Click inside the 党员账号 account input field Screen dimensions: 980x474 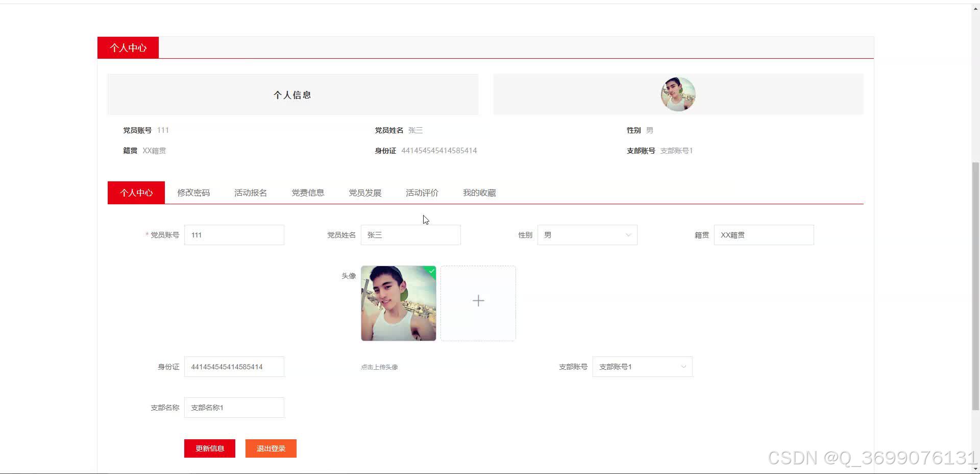[234, 235]
